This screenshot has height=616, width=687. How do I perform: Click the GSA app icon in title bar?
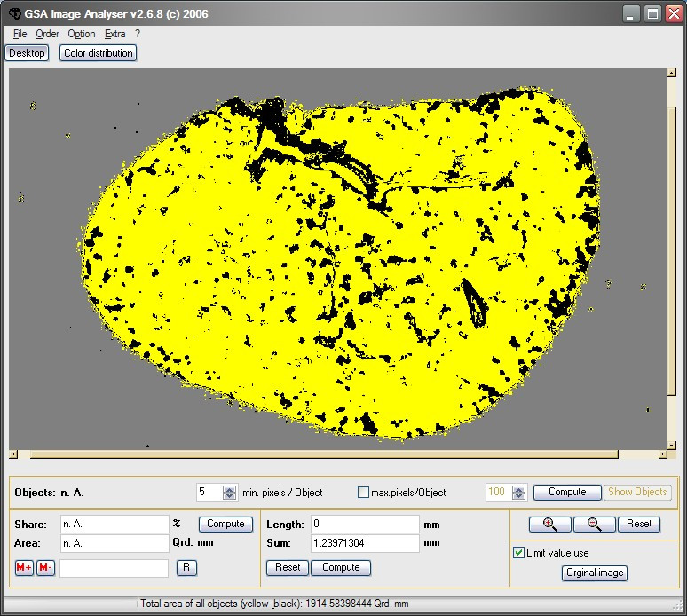[x=13, y=13]
